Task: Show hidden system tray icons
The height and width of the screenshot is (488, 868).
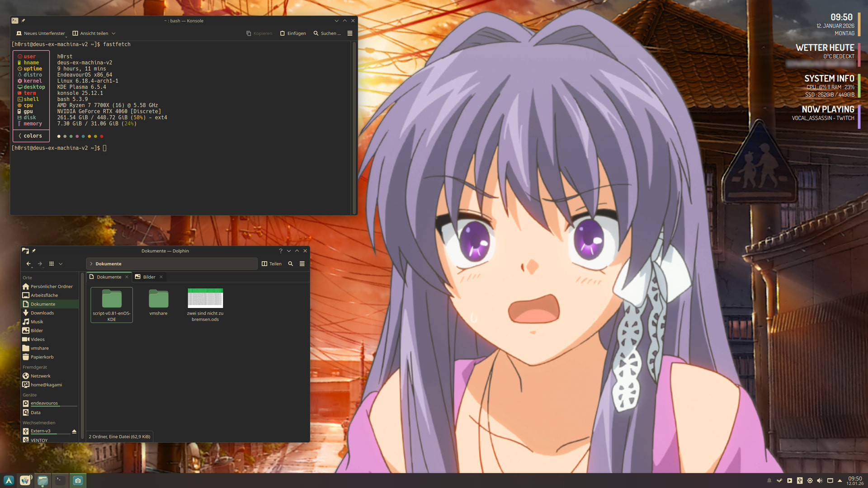Action: pos(840,481)
